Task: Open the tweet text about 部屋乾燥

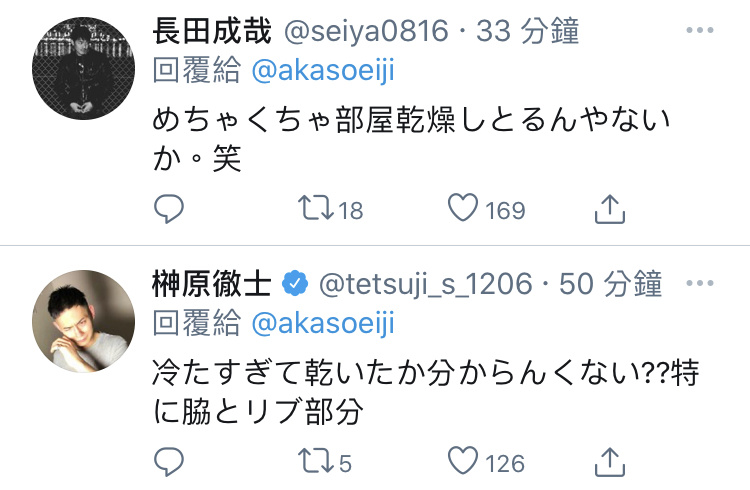Action: click(411, 138)
